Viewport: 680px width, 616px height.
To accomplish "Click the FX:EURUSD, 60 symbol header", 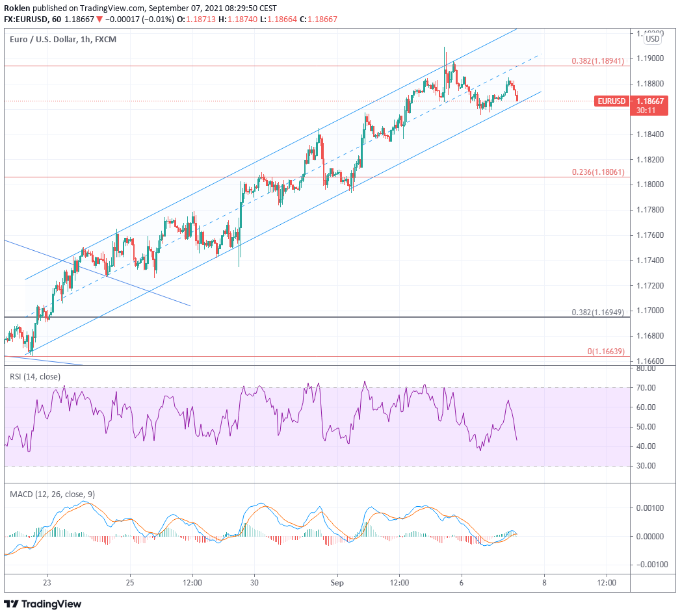I will (33, 19).
